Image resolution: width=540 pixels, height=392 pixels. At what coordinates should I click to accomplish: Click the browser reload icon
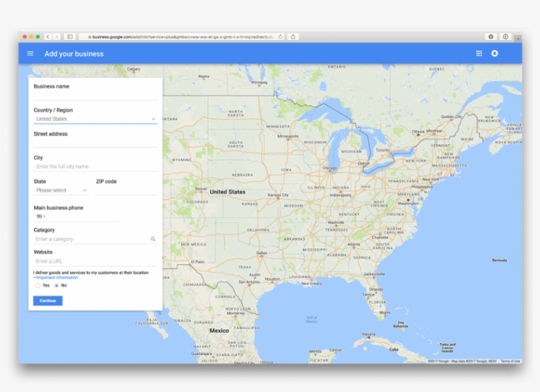(x=280, y=38)
